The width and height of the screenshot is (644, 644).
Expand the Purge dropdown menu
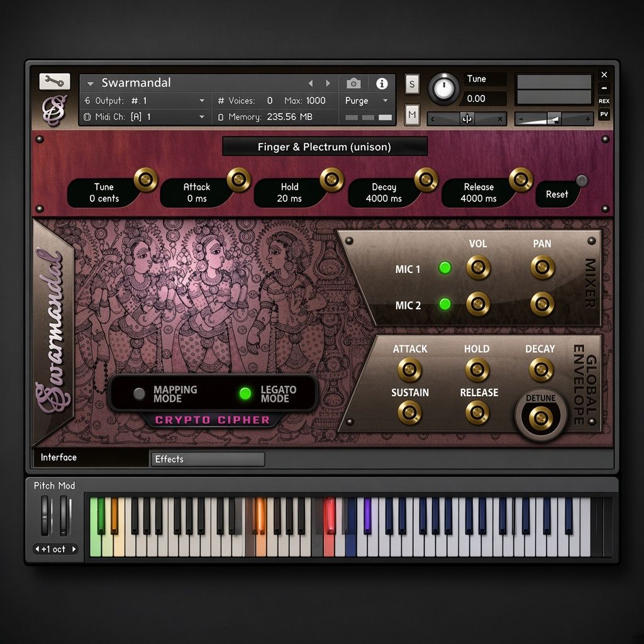coord(386,101)
